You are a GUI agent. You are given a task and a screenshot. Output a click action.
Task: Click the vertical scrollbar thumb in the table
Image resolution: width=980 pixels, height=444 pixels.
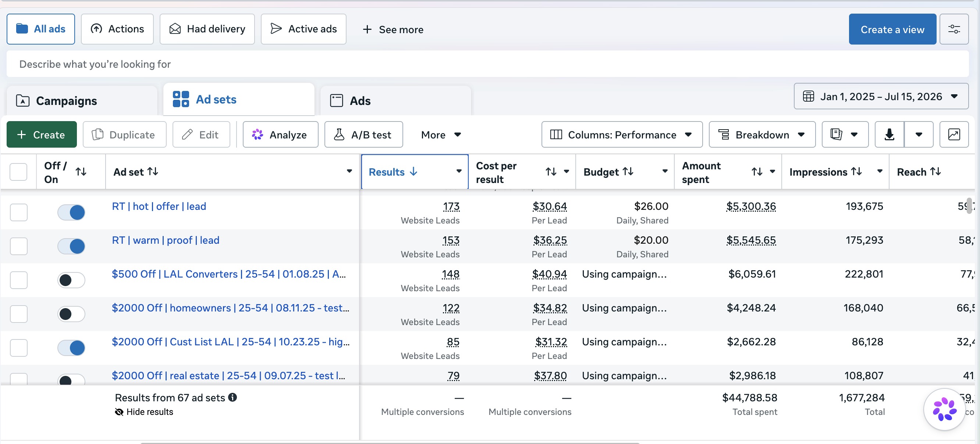969,206
